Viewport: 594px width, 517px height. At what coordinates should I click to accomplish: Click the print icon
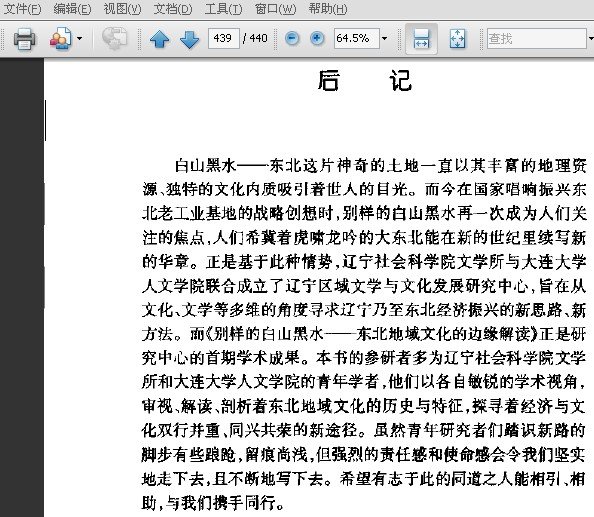(25, 38)
